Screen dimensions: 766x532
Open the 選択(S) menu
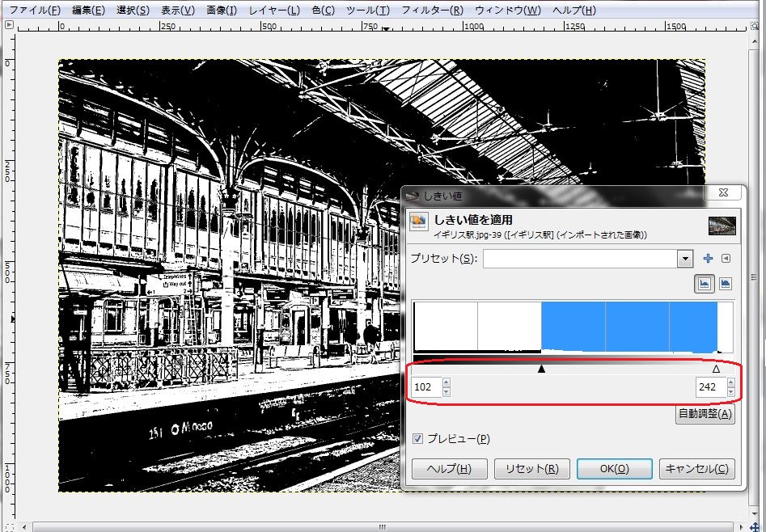pos(133,10)
